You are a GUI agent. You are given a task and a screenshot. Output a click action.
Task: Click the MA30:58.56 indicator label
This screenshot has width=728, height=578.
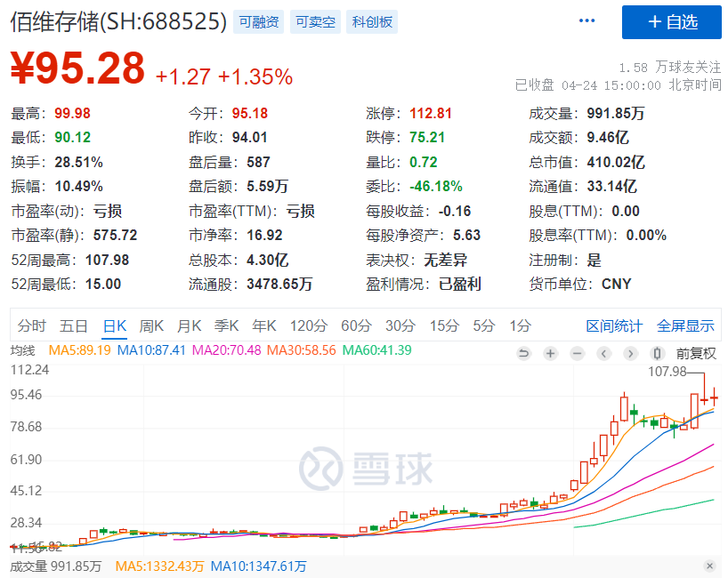(x=302, y=350)
